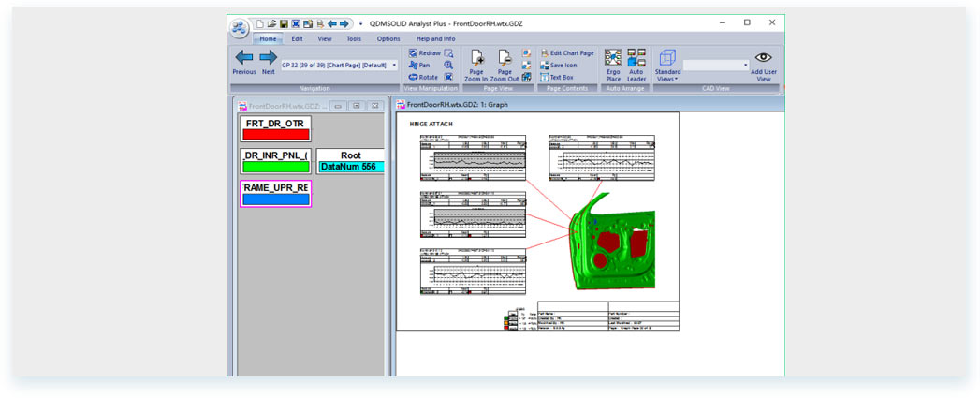Click the fit view icon beside Rotate

(x=448, y=77)
